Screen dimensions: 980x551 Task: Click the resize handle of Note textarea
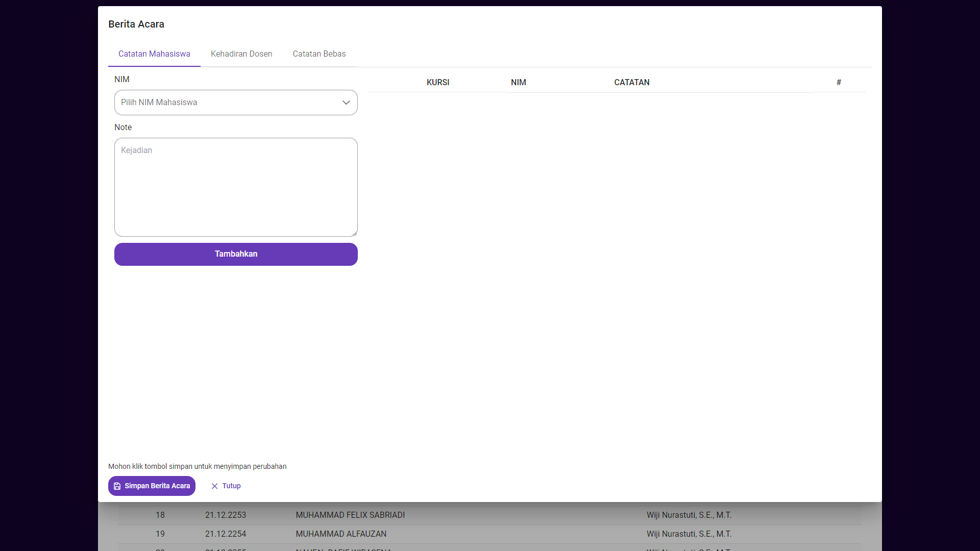point(354,234)
